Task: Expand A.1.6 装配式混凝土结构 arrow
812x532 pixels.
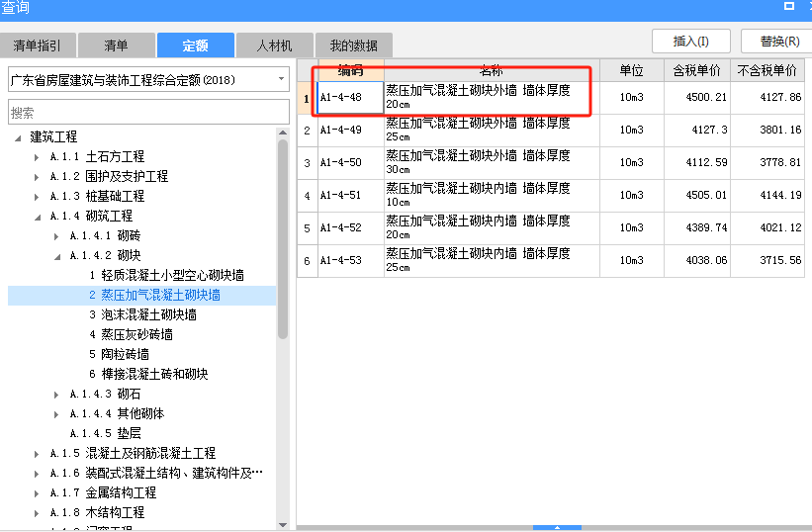Action: tap(37, 474)
